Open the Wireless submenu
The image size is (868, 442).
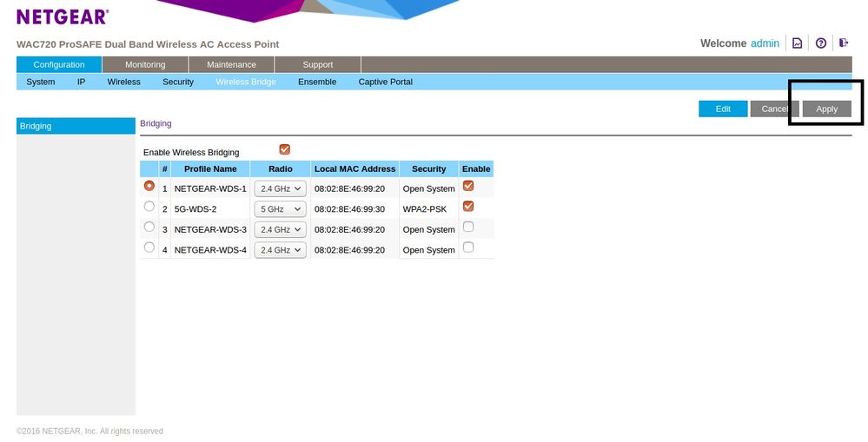pyautogui.click(x=124, y=82)
